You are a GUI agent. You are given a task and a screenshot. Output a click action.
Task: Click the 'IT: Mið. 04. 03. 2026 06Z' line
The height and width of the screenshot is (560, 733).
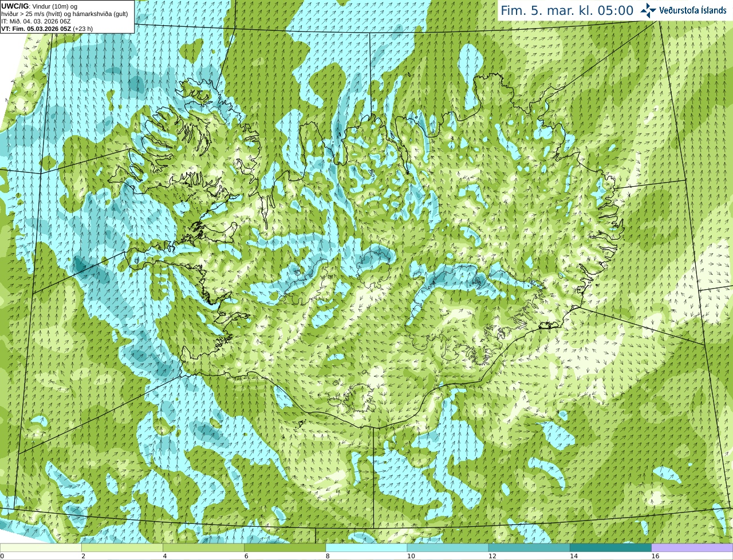click(x=36, y=21)
